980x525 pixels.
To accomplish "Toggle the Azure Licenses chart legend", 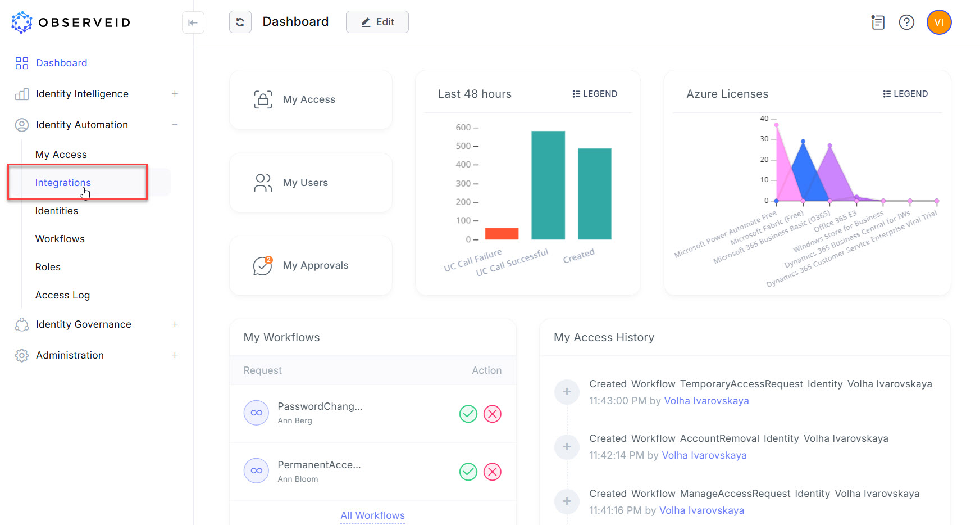I will pyautogui.click(x=905, y=94).
